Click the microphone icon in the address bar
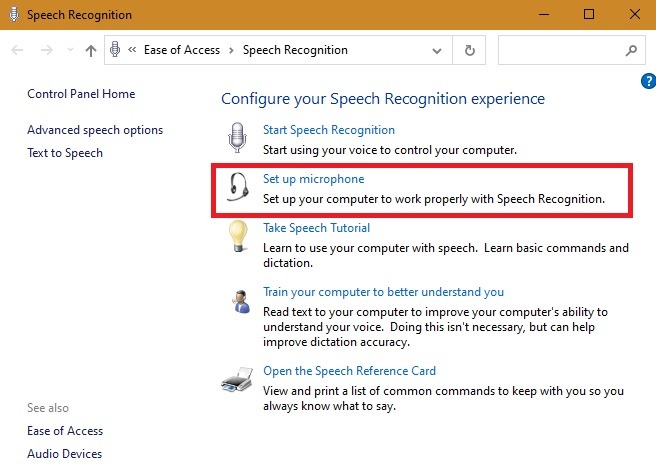The image size is (656, 476). point(115,49)
